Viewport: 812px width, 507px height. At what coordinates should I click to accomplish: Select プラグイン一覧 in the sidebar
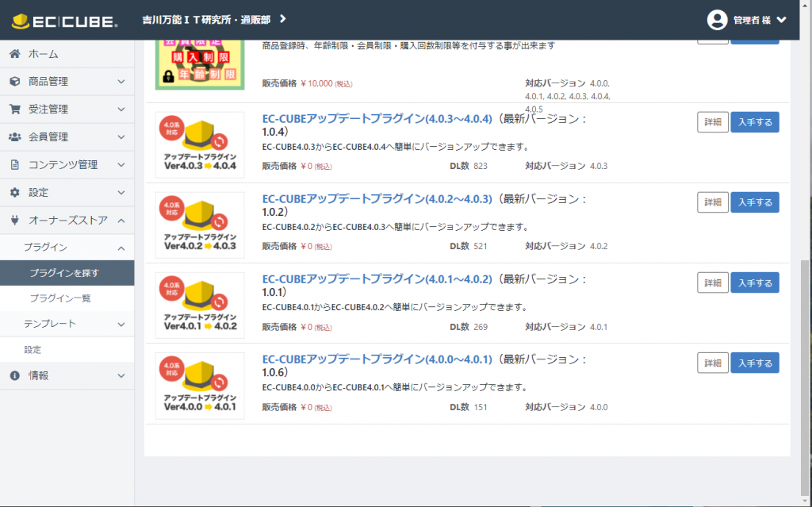(x=60, y=298)
